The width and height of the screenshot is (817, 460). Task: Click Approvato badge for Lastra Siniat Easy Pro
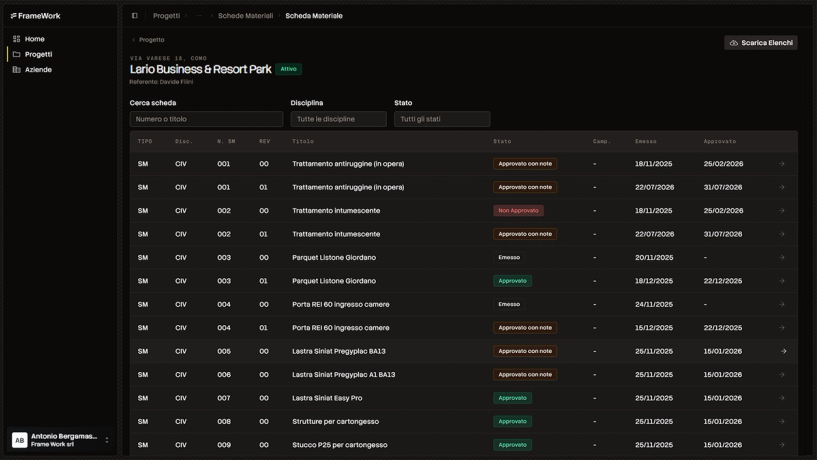(512, 398)
